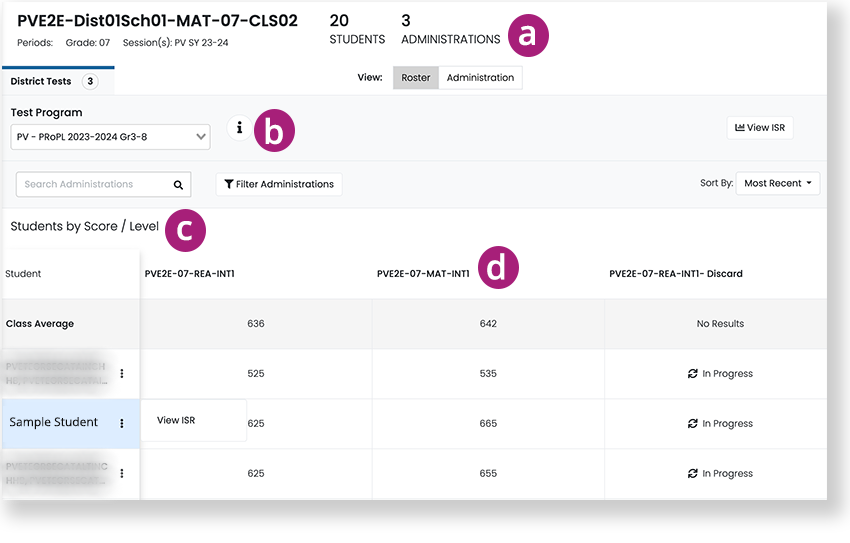Switch view to Roster
This screenshot has height=543, width=850.
pyautogui.click(x=415, y=78)
